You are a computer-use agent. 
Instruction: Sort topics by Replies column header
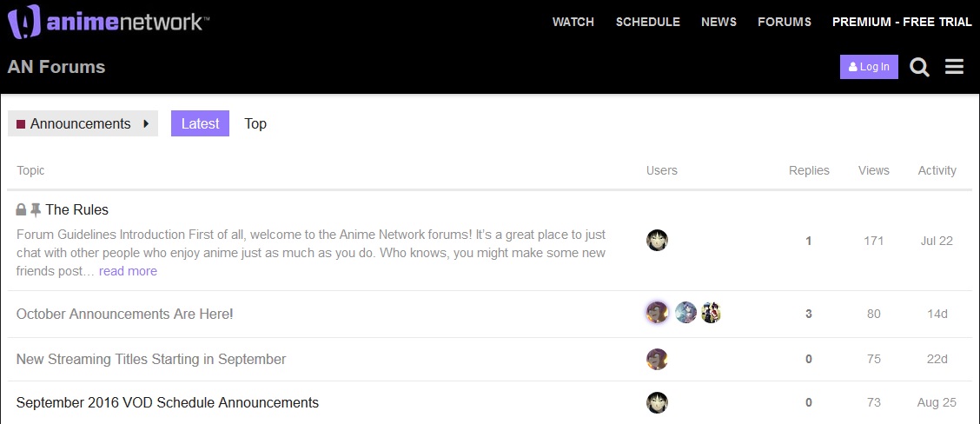click(x=809, y=170)
